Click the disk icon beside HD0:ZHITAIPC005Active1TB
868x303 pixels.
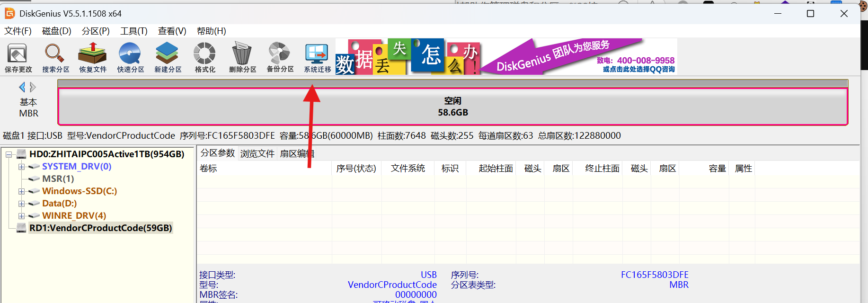tap(21, 154)
